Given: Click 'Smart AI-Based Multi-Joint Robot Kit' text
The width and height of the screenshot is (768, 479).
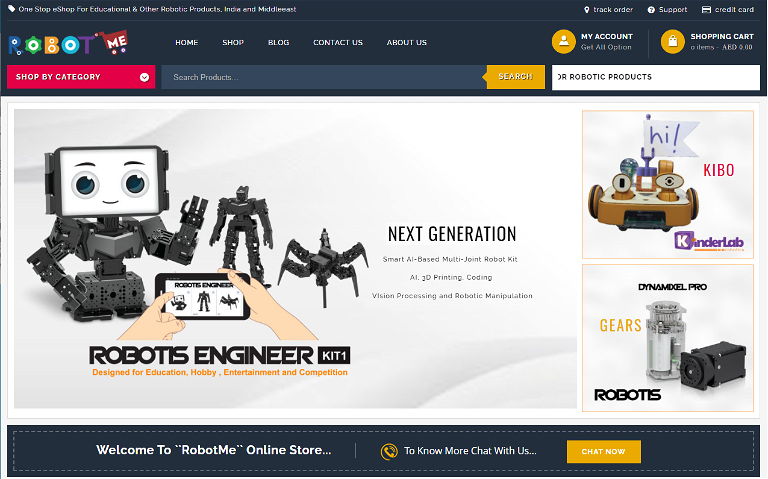Looking at the screenshot, I should point(450,260).
